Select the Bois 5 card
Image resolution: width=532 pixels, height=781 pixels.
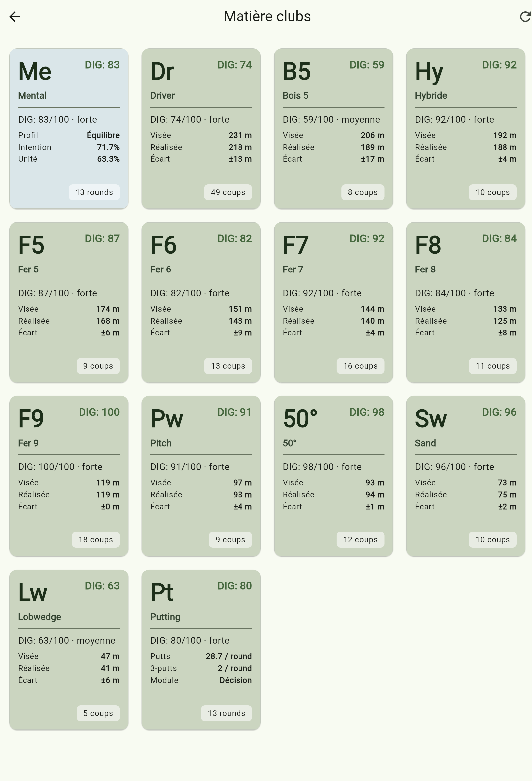pos(334,129)
